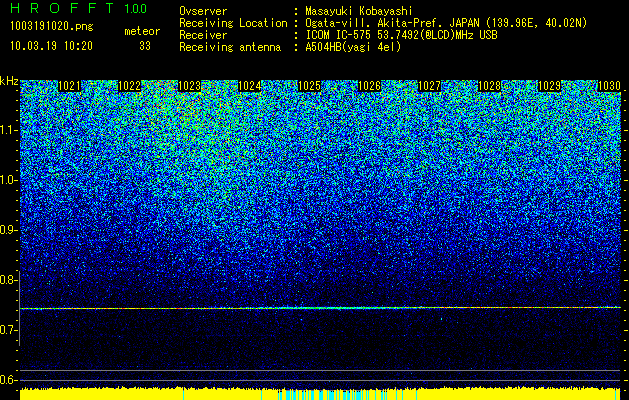Click the 0.8 frequency axis label
This screenshot has width=629, height=400.
click(x=6, y=280)
